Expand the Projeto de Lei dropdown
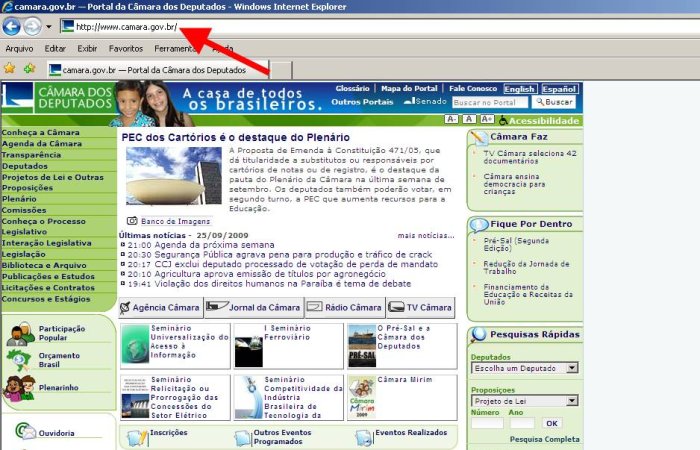This screenshot has width=700, height=450. (571, 401)
